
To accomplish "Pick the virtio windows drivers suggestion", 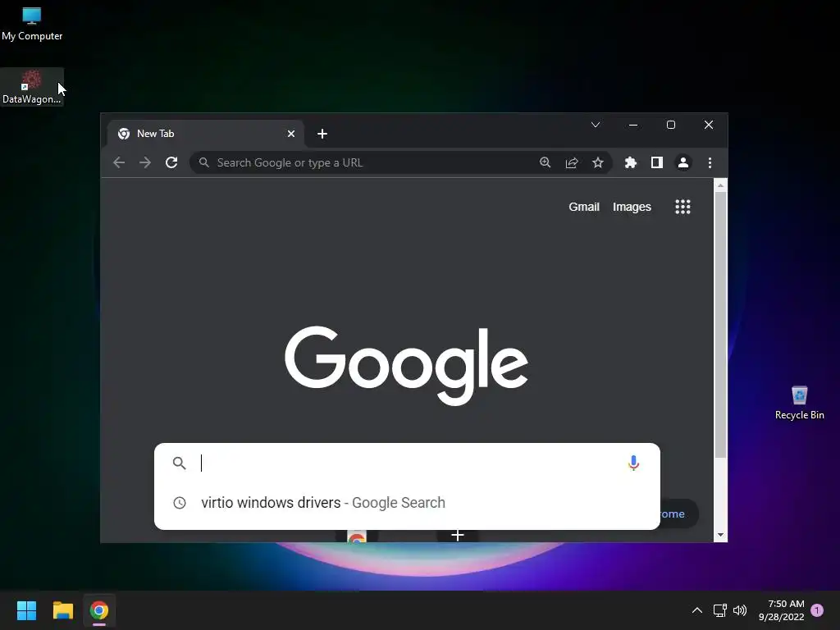I will pyautogui.click(x=407, y=503).
